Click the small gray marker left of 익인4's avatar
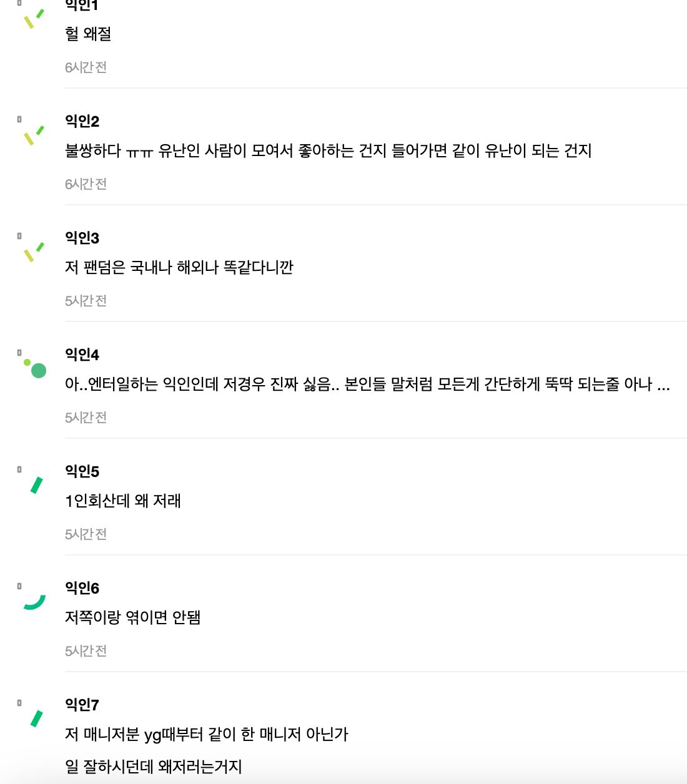 (x=19, y=353)
